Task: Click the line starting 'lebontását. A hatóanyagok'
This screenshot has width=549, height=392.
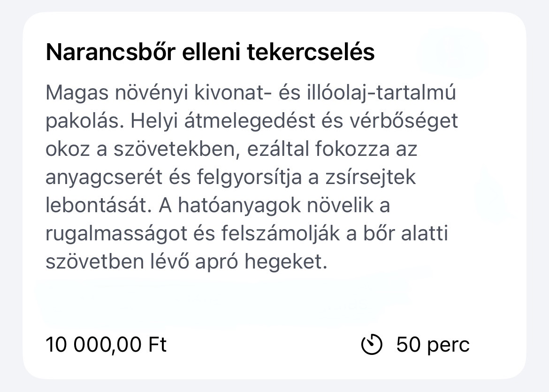Action: tap(218, 205)
